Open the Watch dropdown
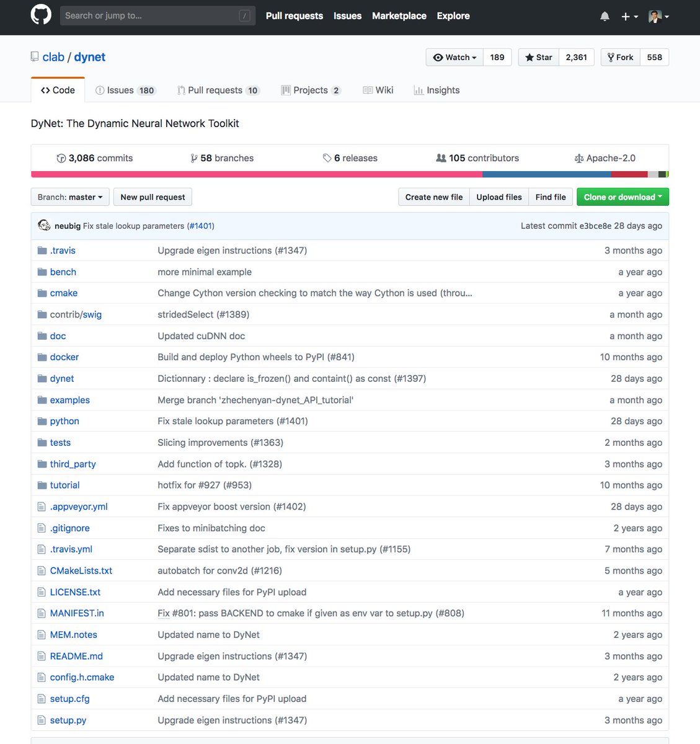 [x=454, y=57]
